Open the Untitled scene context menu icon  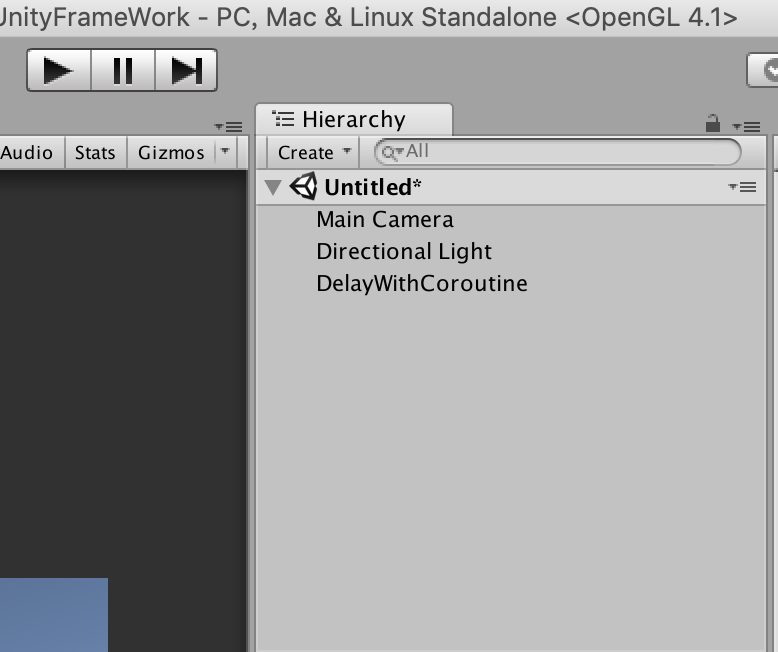click(742, 187)
